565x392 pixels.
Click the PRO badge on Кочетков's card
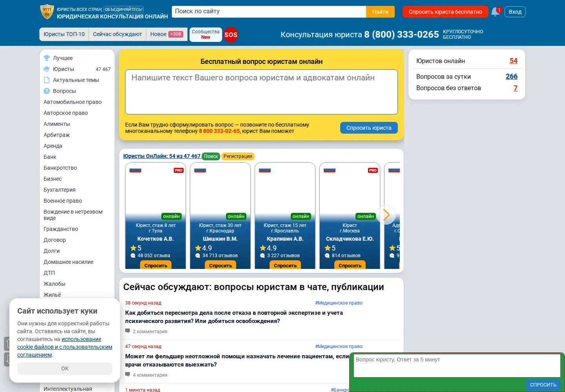point(179,171)
